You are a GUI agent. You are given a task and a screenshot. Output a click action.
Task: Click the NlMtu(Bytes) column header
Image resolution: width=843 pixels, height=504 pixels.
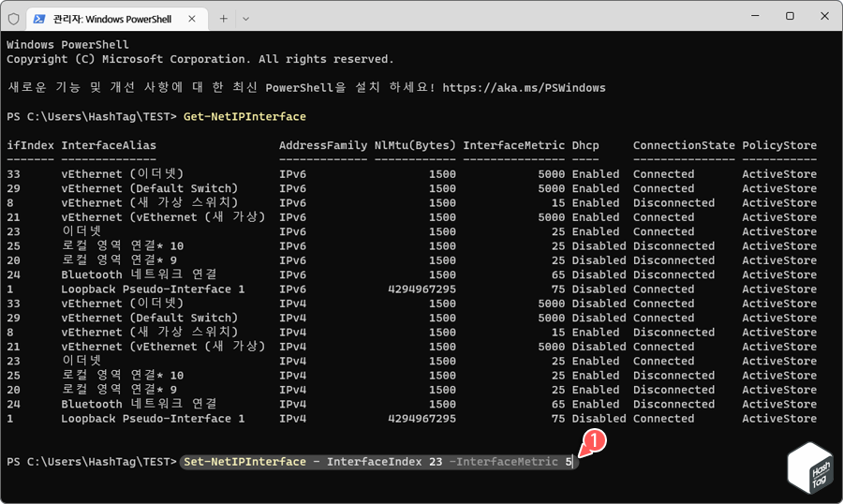(x=415, y=145)
